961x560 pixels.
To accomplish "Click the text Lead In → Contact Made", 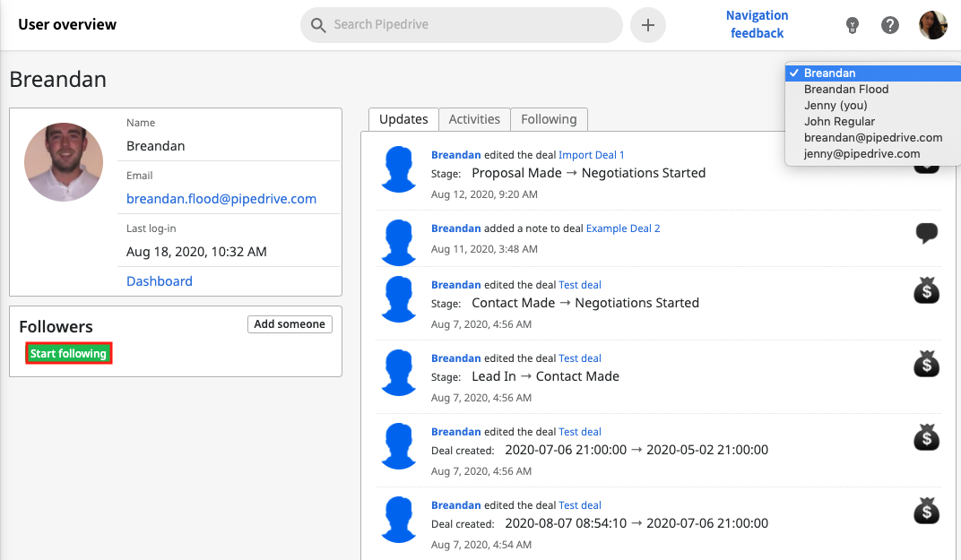I will [x=545, y=377].
